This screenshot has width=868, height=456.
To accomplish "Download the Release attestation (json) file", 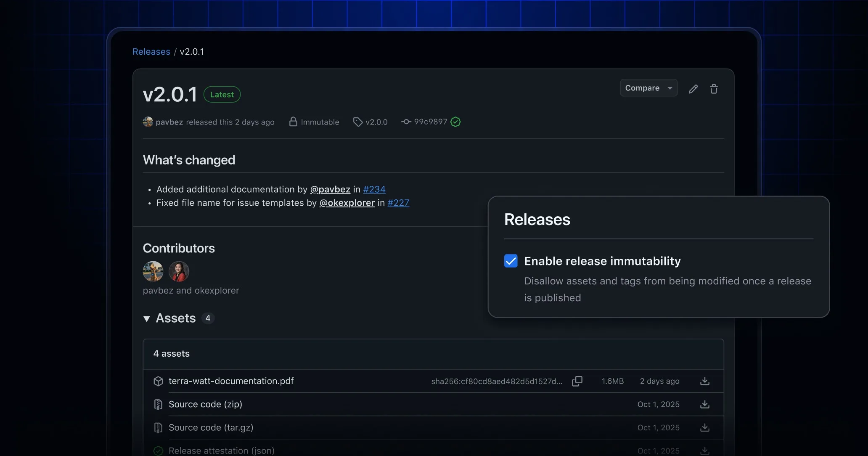I will [704, 450].
